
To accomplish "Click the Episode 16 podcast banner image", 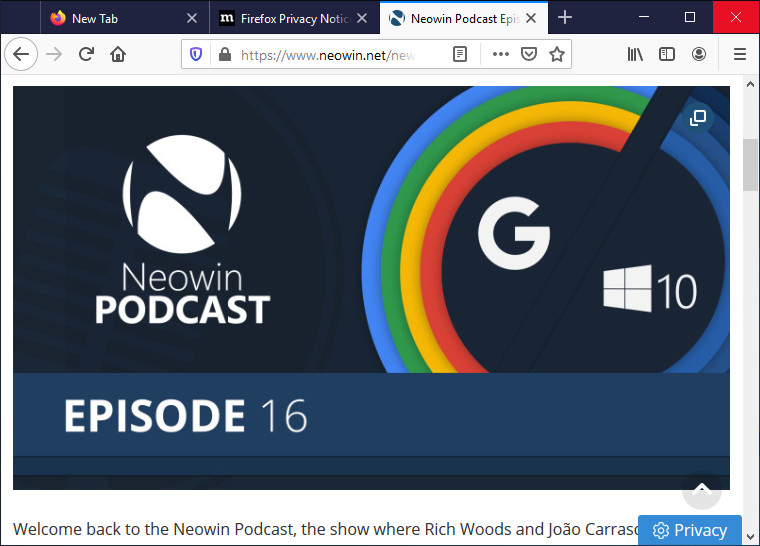I will [x=371, y=288].
